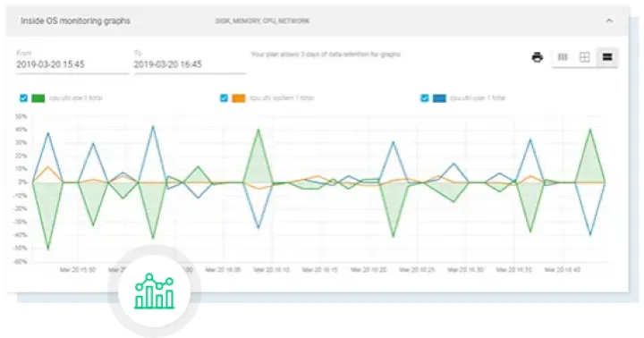Click the blue user series color swatch

pyautogui.click(x=439, y=98)
